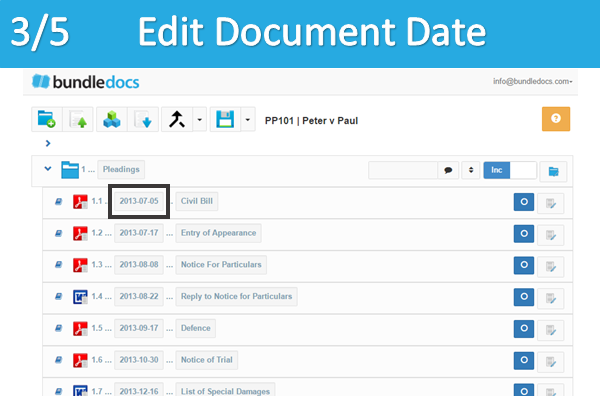Screen dimensions: 600x400
Task: Toggle the blue circle for Defence
Action: pos(524,329)
